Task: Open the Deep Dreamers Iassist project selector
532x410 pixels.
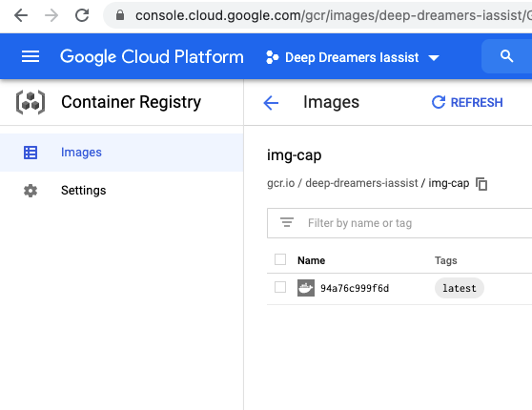Action: [353, 57]
